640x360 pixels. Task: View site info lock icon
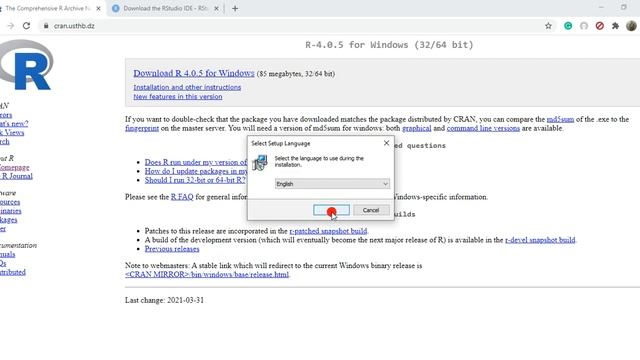point(46,26)
